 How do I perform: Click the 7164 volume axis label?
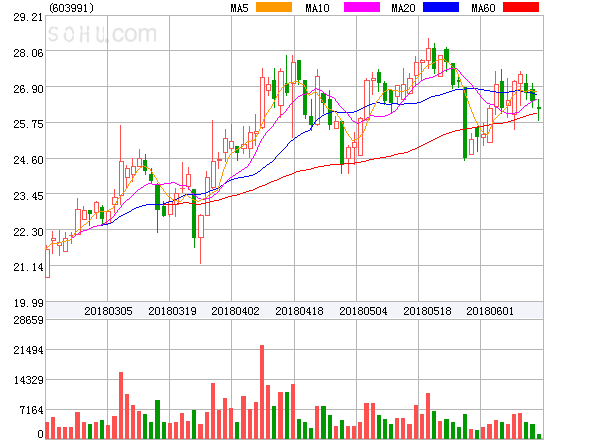click(31, 411)
